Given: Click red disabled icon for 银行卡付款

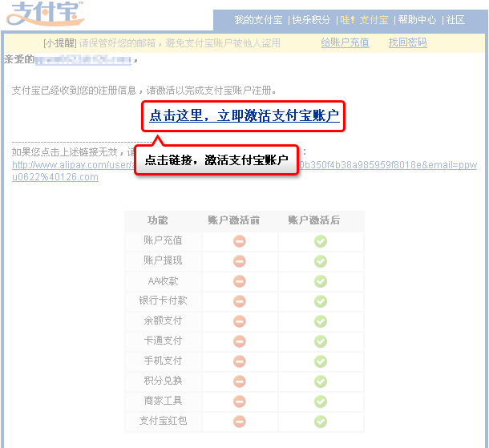Looking at the screenshot, I should (240, 301).
